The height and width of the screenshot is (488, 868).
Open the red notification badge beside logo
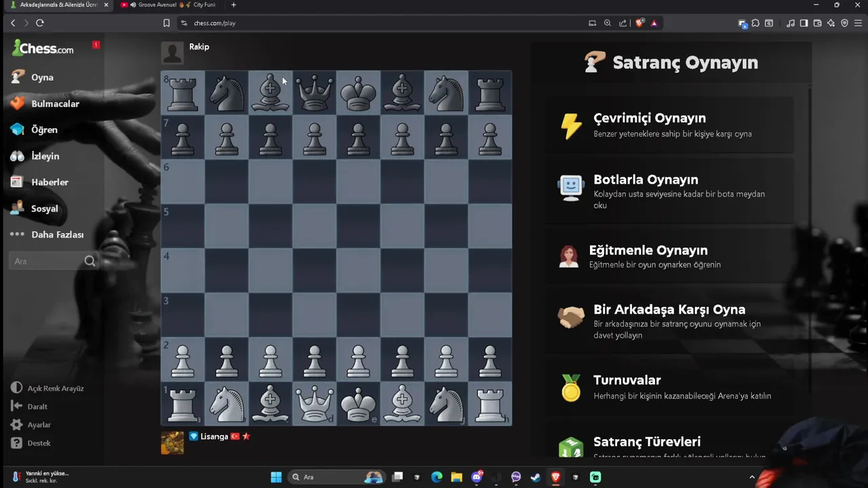[x=96, y=45]
